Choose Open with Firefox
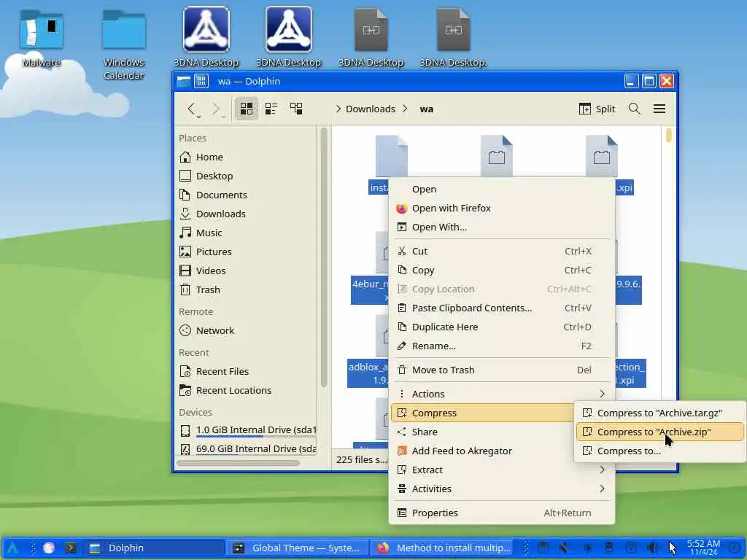Screen dimensions: 747x560 [x=501, y=208]
